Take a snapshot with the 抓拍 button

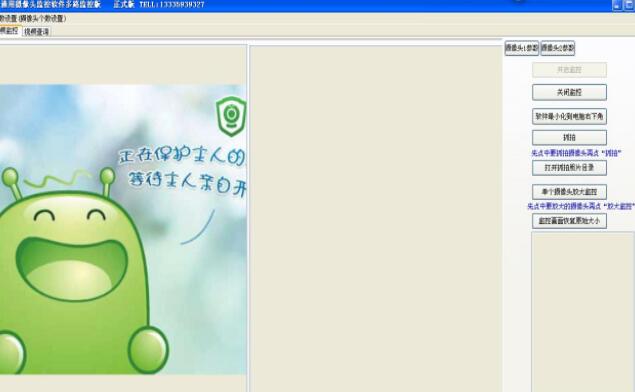click(x=569, y=137)
